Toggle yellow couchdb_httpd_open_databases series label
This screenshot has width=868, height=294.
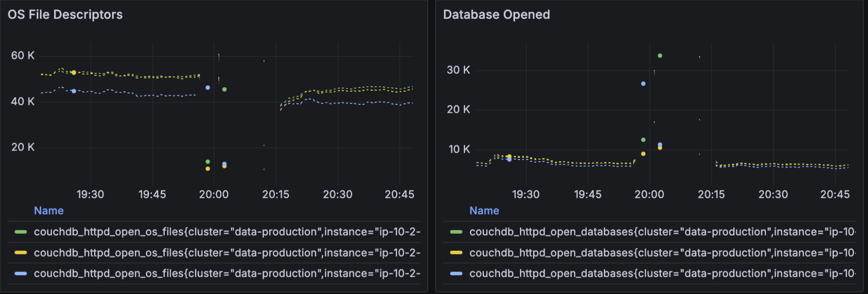click(x=663, y=253)
